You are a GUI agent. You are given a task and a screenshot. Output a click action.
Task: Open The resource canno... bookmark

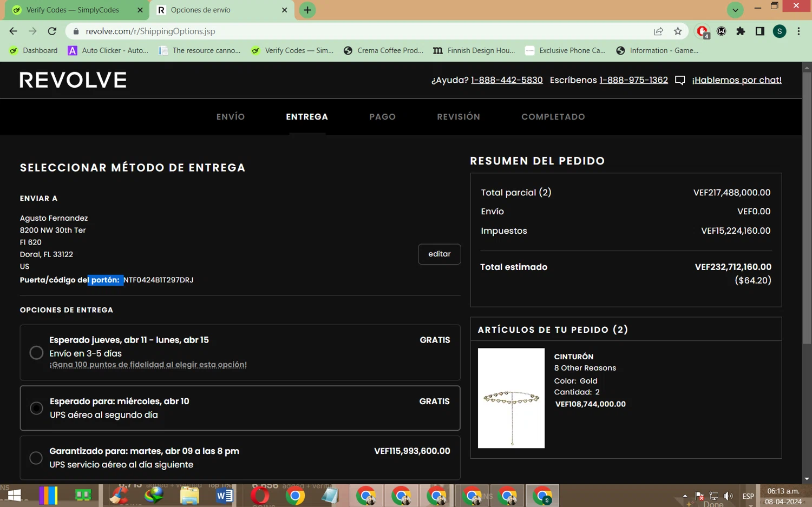(200, 50)
